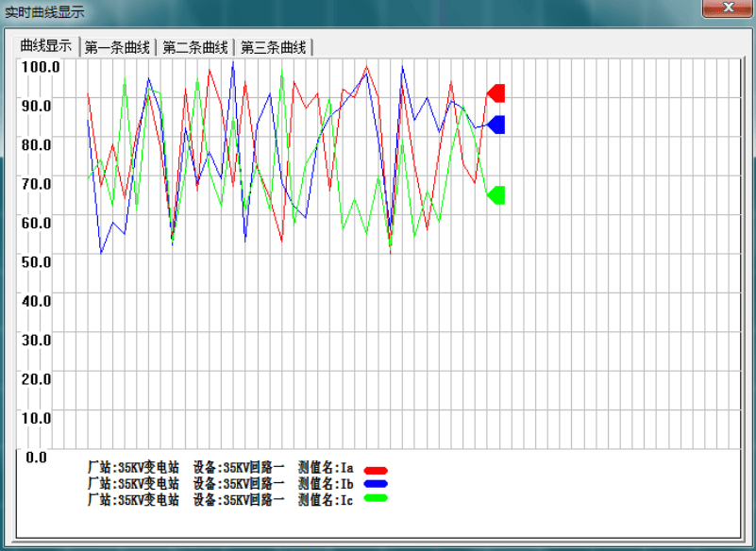Click the blue legend swatch for Ib
The width and height of the screenshot is (756, 551).
tap(376, 484)
